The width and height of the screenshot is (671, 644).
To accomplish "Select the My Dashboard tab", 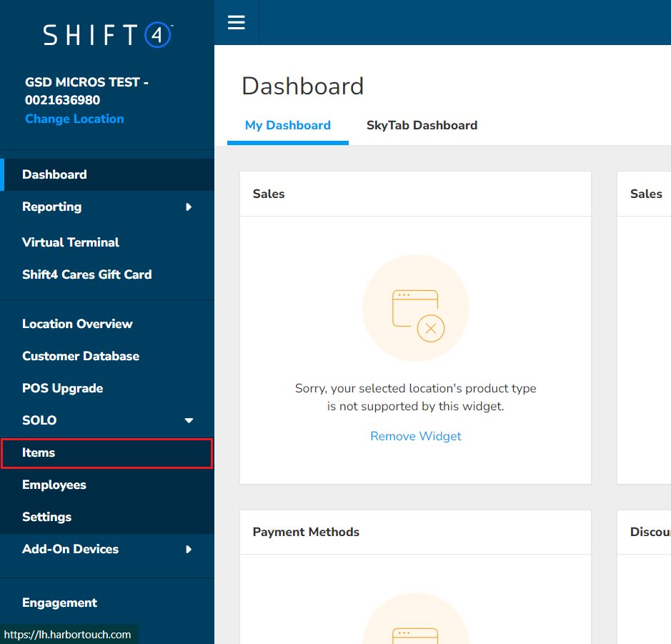I will 287,125.
